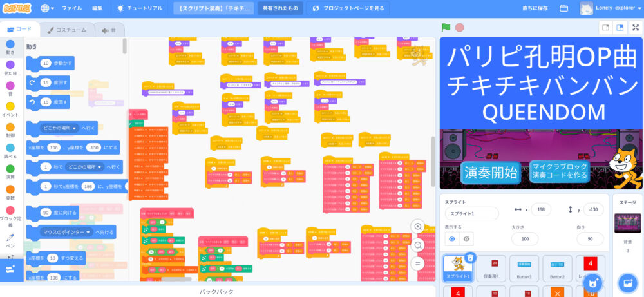This screenshot has width=644, height=297.
Task: Click マイクラブロック演奏コードを作る on stage
Action: click(x=560, y=172)
